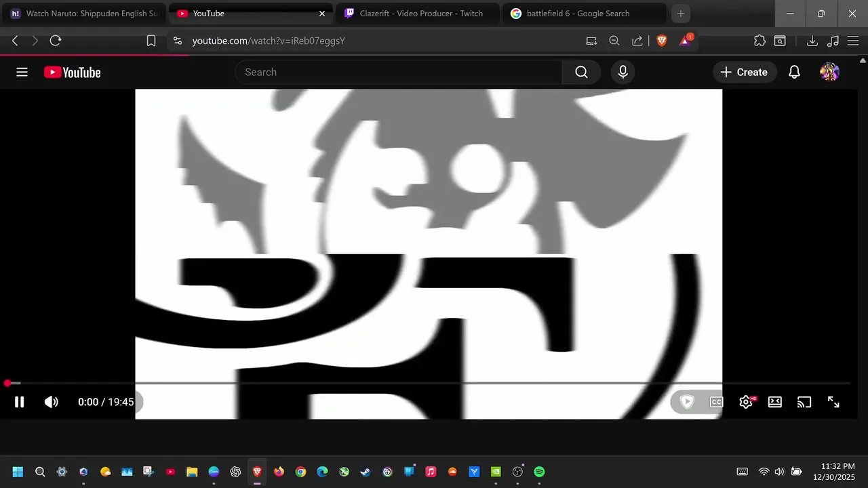This screenshot has height=488, width=868.
Task: Toggle theater mode in the player
Action: 775,402
